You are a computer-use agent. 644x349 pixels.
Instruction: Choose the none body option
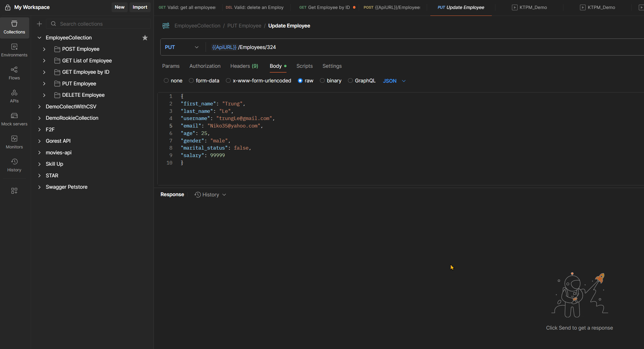tap(166, 81)
